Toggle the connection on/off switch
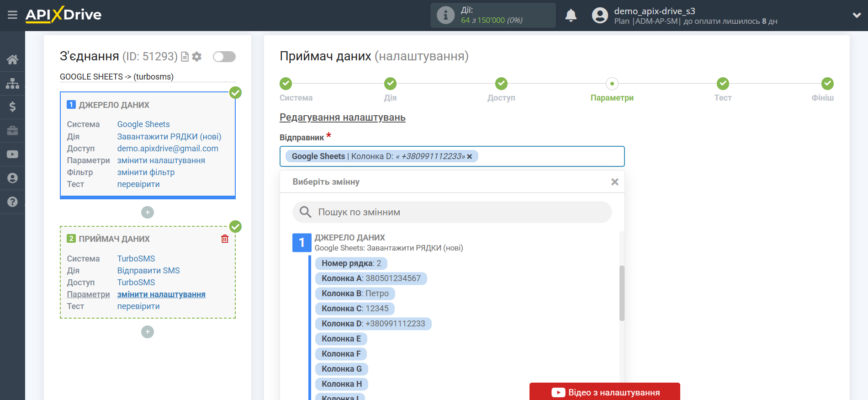The height and width of the screenshot is (400, 868). click(224, 57)
